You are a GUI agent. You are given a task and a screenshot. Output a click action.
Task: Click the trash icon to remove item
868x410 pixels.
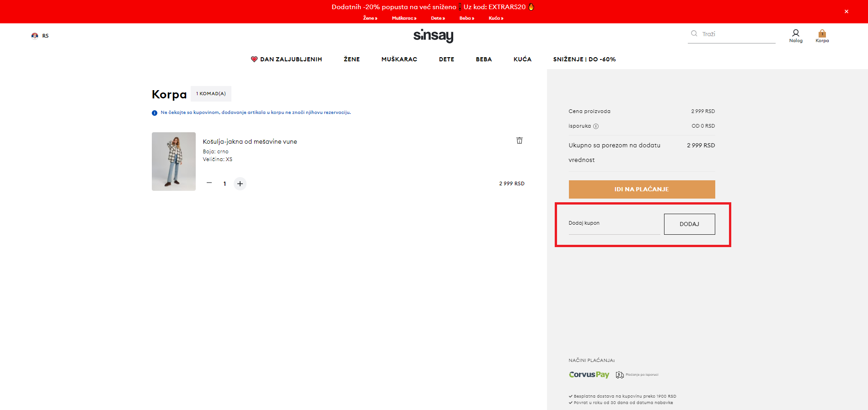coord(519,140)
